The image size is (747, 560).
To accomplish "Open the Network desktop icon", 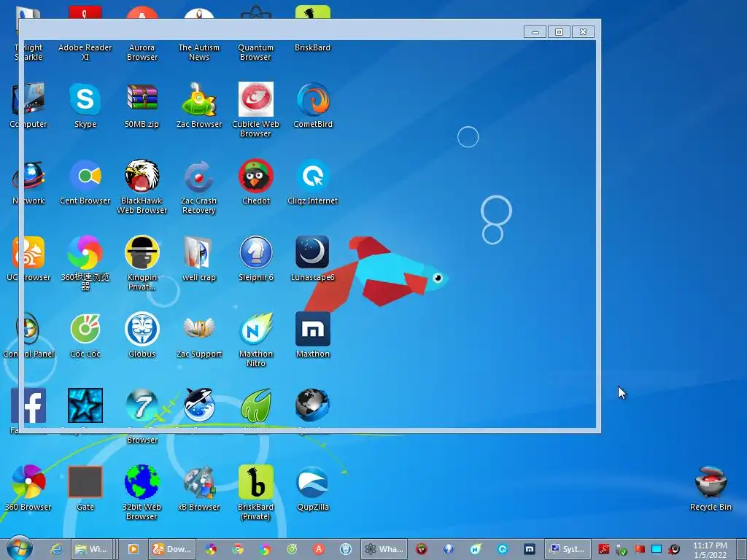I will click(x=28, y=182).
